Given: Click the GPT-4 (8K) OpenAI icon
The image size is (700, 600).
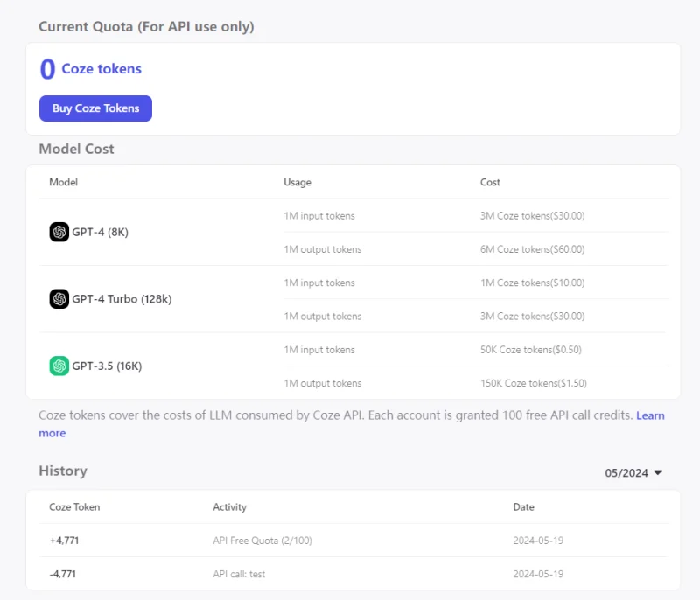Looking at the screenshot, I should [x=59, y=232].
